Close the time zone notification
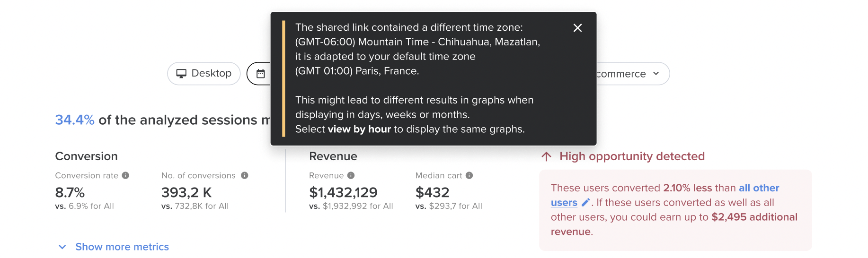This screenshot has height=258, width=868. coord(577,28)
